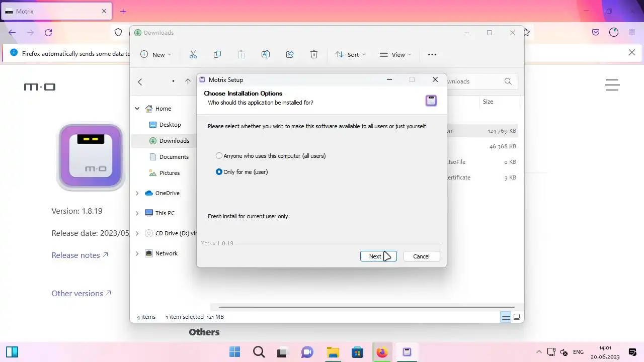644x362 pixels.
Task: Open the Other versions link
Action: 81,294
